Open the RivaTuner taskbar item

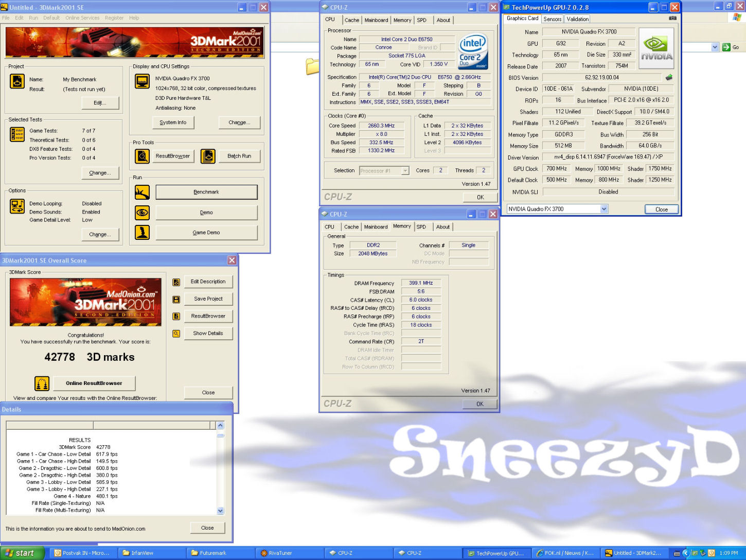(289, 553)
